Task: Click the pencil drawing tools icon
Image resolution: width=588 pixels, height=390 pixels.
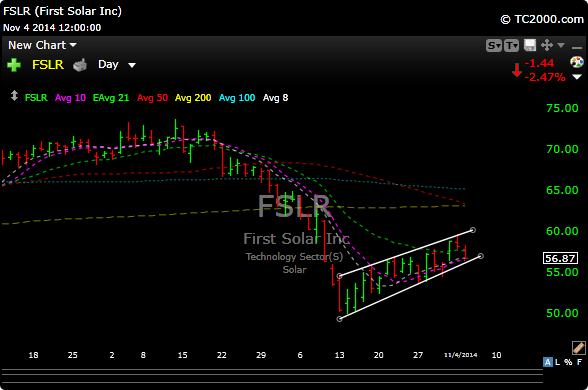Action: pos(579,348)
